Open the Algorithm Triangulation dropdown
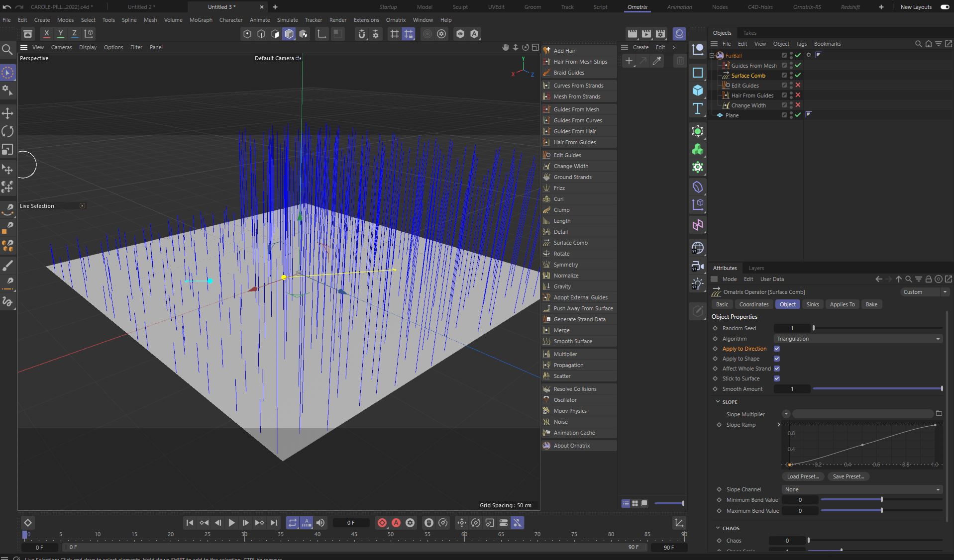This screenshot has width=954, height=560. (858, 339)
